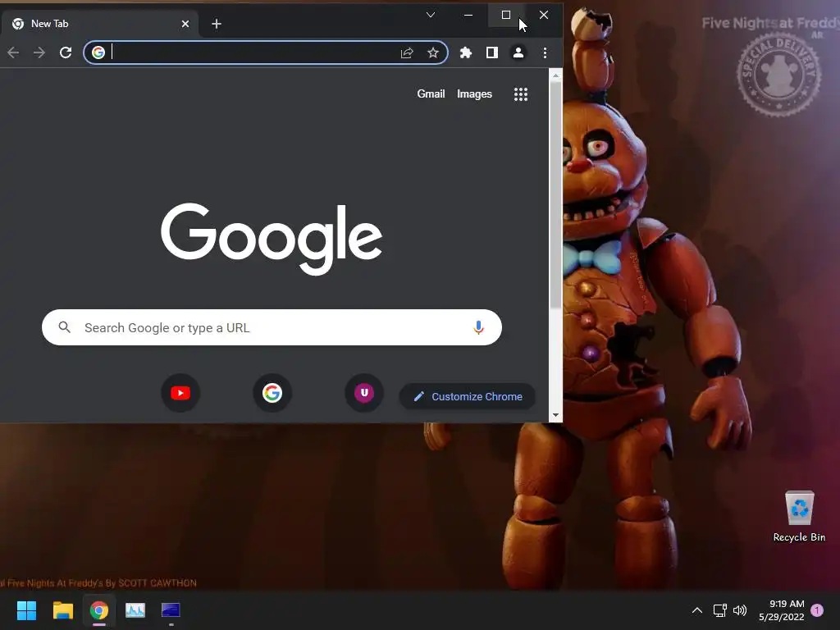Open the Windows Start menu

coord(26,610)
